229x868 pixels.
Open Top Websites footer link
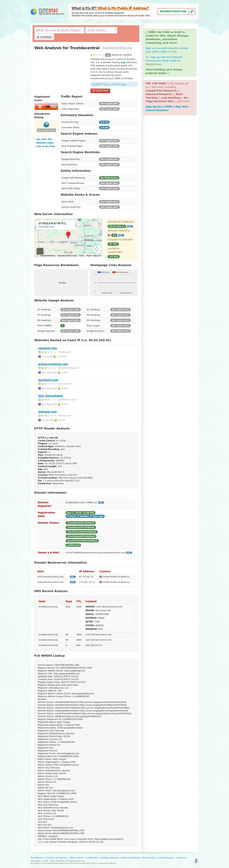(x=37, y=857)
